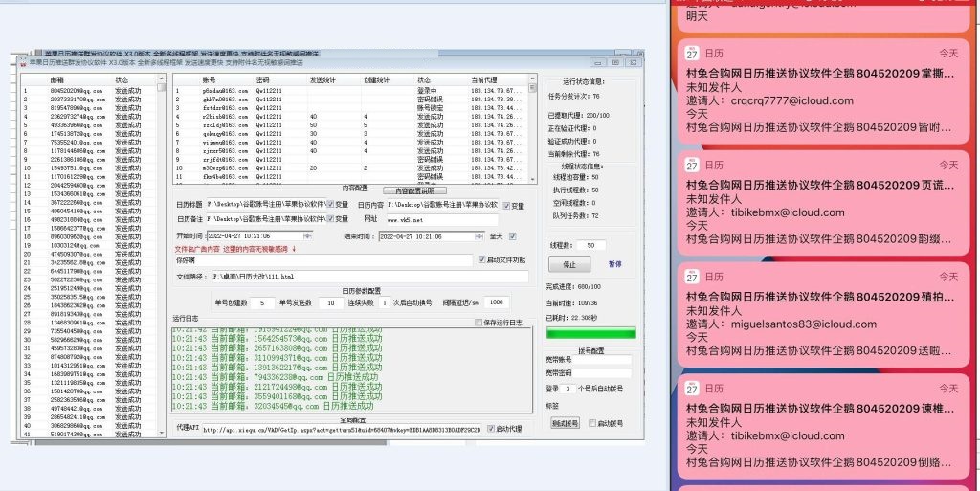Click 当前代理 column header

[486, 79]
